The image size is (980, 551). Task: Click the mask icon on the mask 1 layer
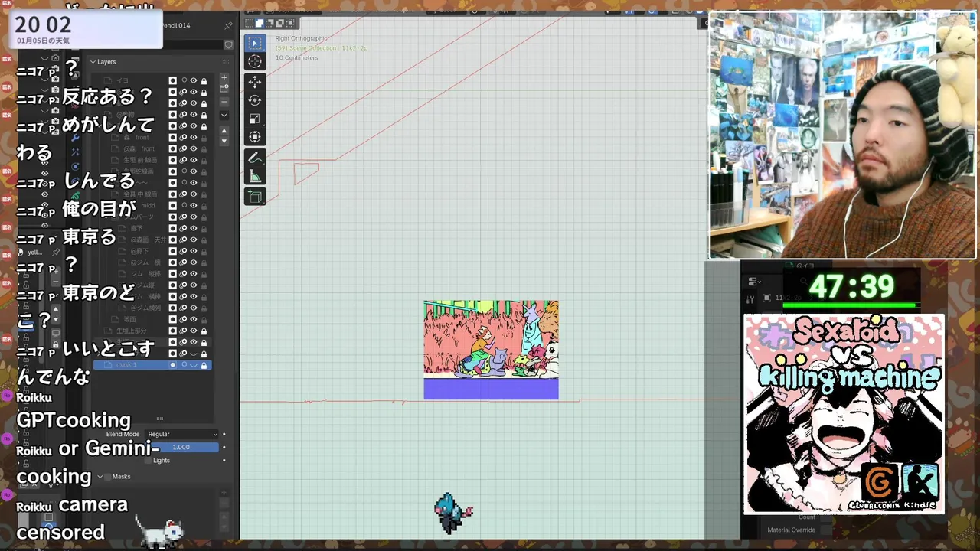pos(173,365)
